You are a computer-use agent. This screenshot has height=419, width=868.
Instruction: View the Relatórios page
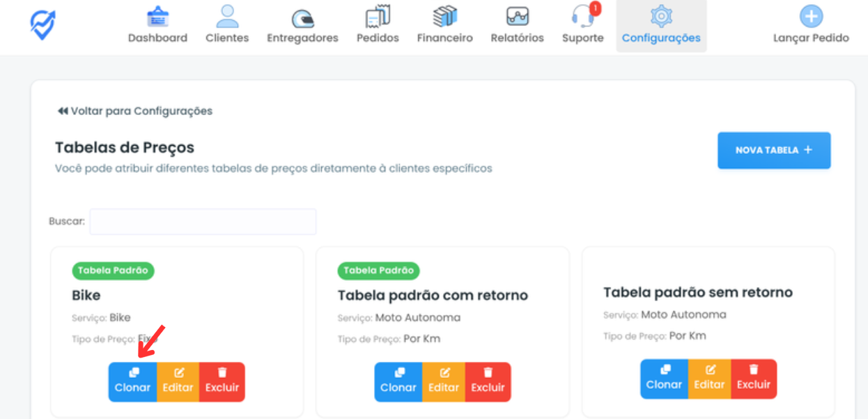[x=516, y=26]
